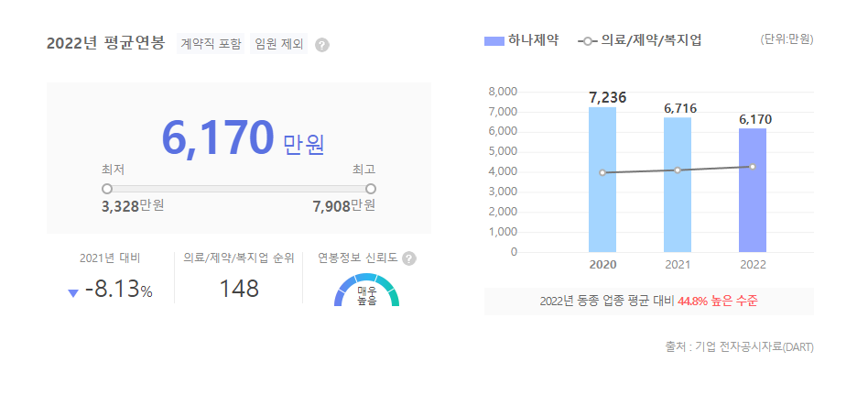Click help icon next to 임원 제외
Image resolution: width=868 pixels, height=395 pixels.
pyautogui.click(x=322, y=45)
